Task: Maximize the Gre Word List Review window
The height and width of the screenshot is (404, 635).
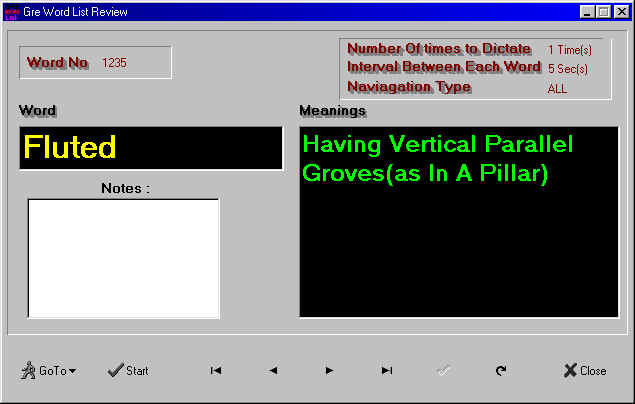Action: (603, 11)
